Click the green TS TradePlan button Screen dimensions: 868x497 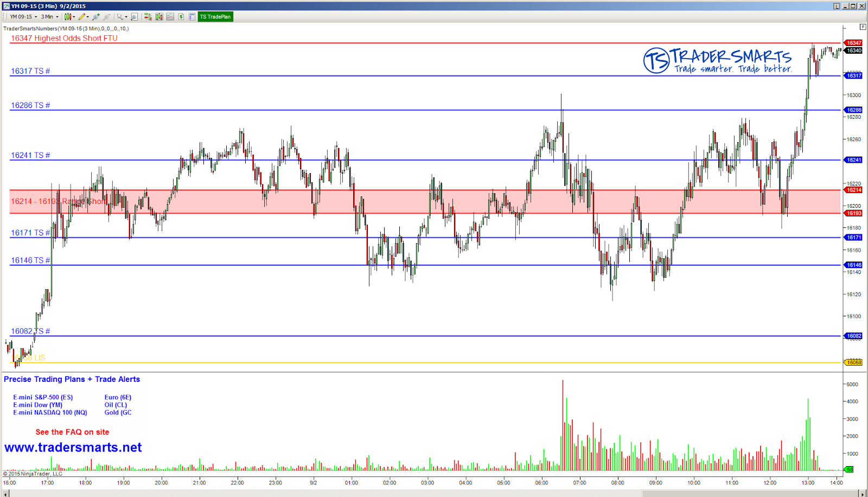pos(215,16)
